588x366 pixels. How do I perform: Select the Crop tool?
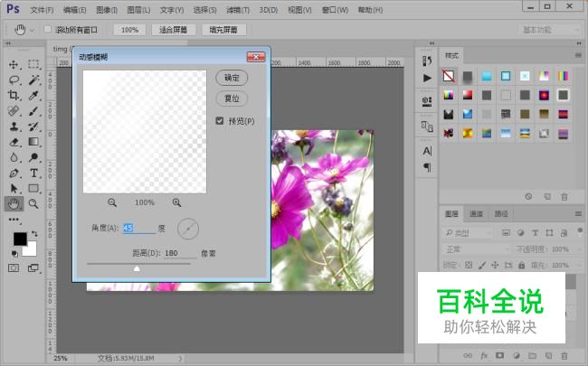point(14,95)
